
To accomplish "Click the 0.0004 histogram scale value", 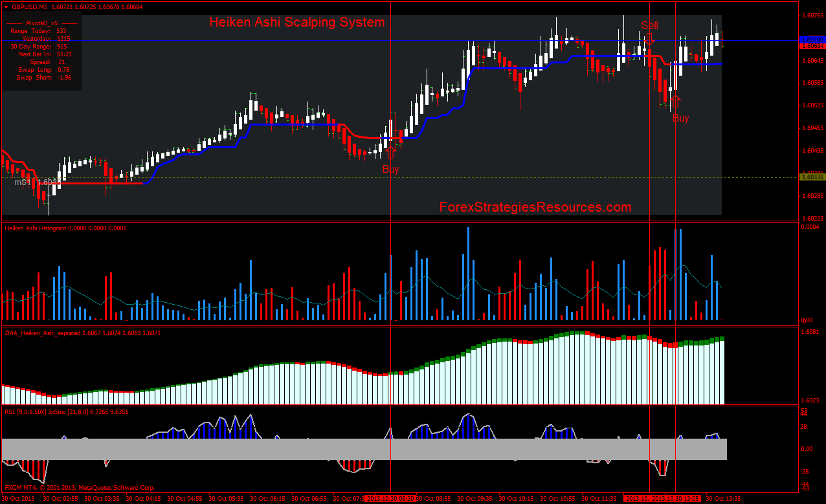I will pos(810,228).
